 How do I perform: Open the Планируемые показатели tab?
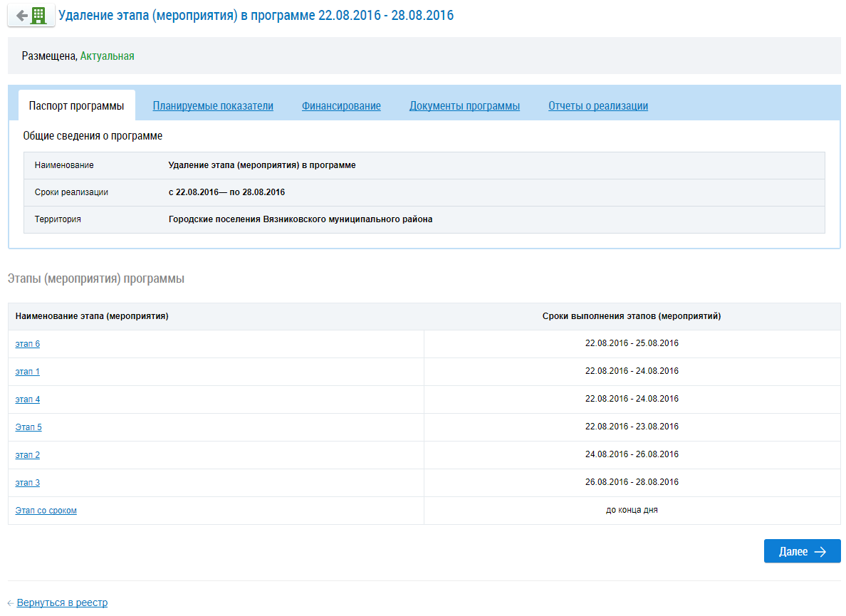pyautogui.click(x=213, y=106)
